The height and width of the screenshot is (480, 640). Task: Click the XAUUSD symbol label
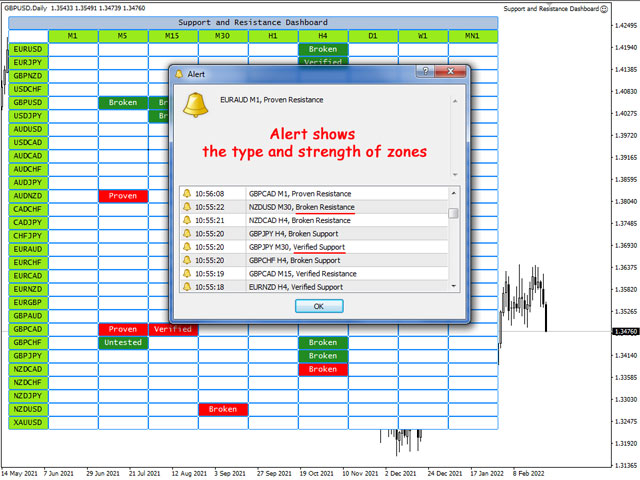click(27, 423)
